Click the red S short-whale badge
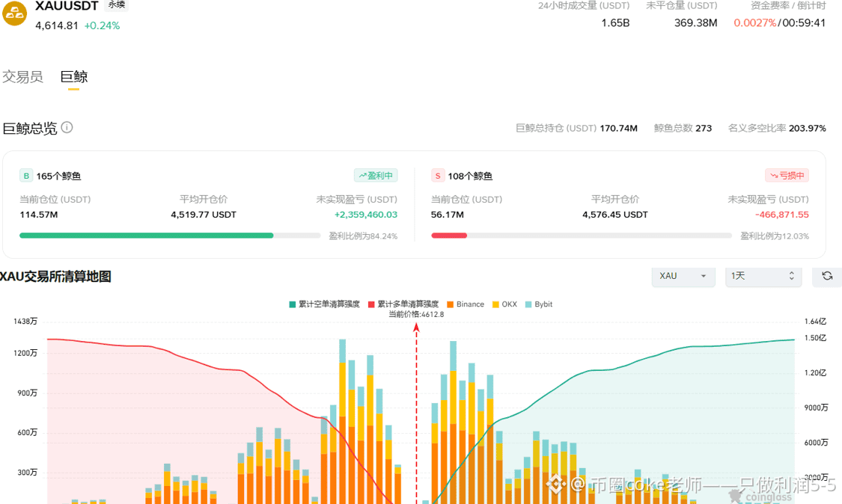This screenshot has height=504, width=842. click(x=438, y=176)
